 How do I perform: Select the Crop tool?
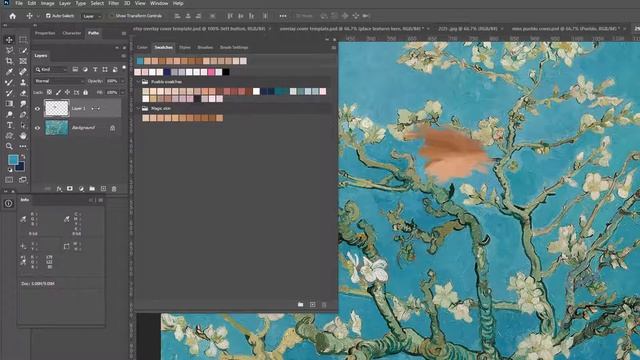[x=9, y=61]
